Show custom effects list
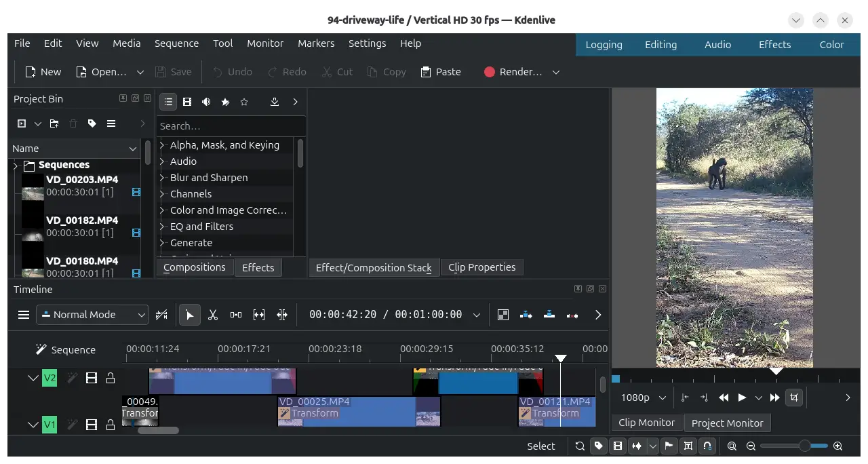868x464 pixels. tap(225, 102)
